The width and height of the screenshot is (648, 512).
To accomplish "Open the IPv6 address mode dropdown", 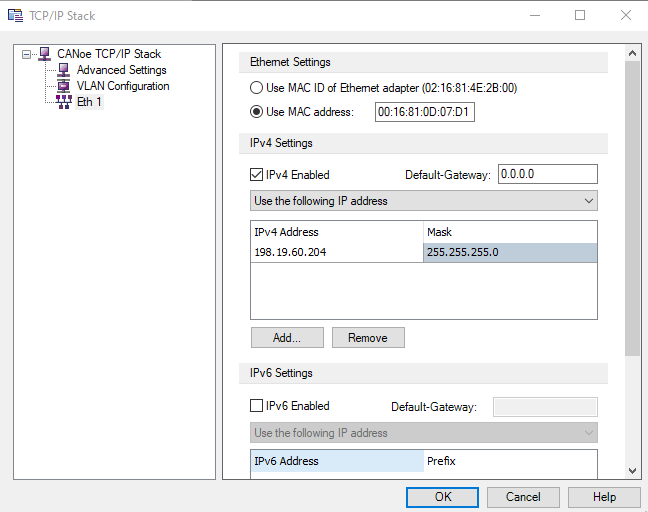I will tap(424, 433).
